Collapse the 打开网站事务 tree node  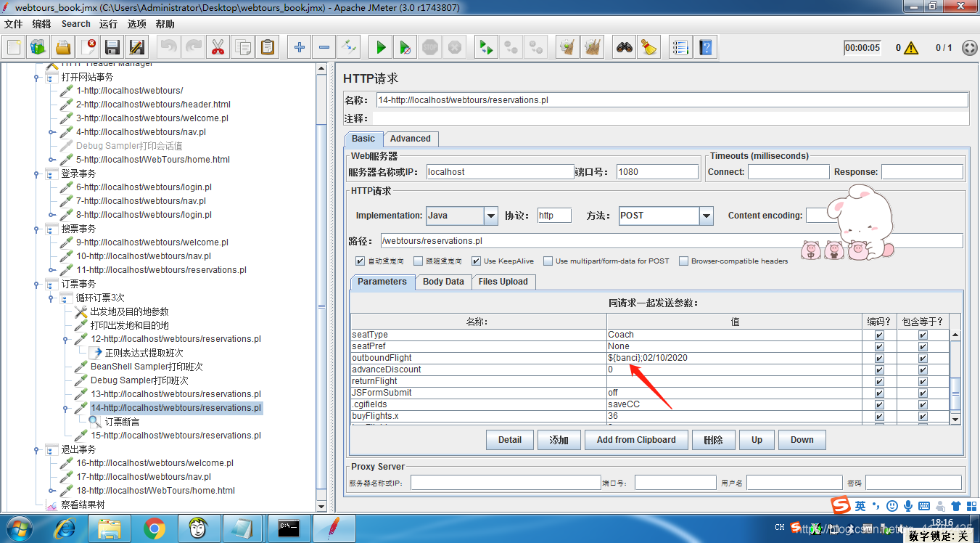[x=36, y=77]
